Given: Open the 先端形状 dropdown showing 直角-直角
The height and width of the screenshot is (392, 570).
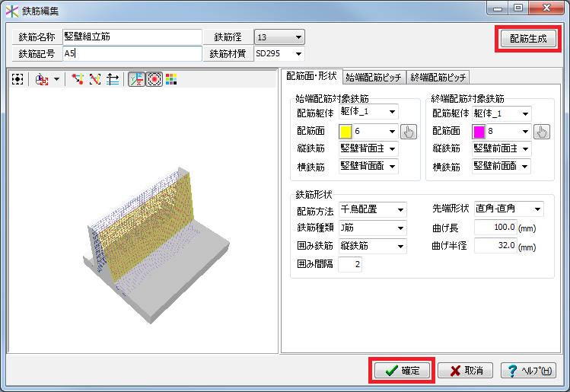Looking at the screenshot, I should pyautogui.click(x=509, y=209).
